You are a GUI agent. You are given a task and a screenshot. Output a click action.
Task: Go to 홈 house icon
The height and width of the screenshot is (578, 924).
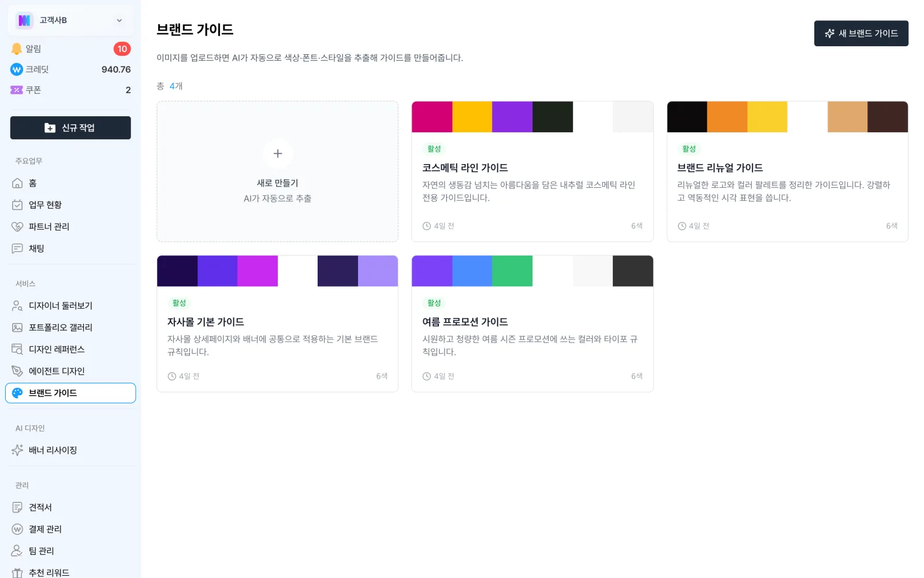coord(17,183)
